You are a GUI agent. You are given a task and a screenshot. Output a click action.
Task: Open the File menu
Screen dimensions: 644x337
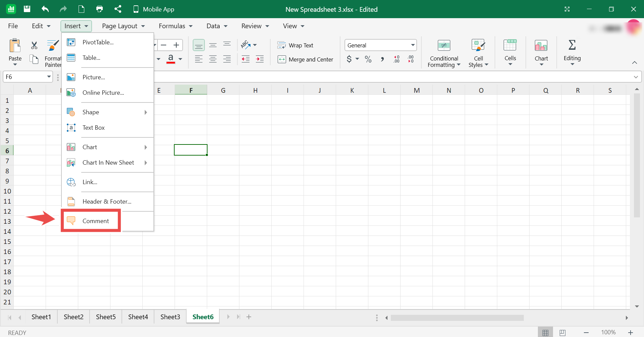(13, 26)
